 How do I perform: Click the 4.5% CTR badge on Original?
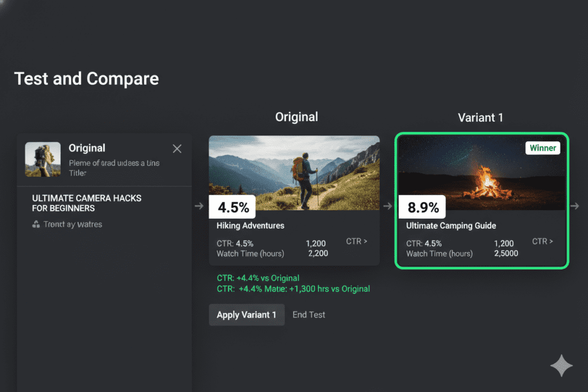click(233, 207)
